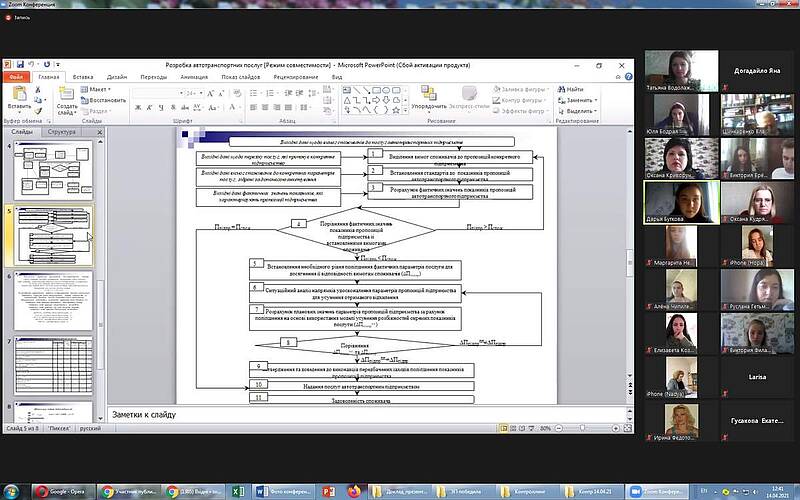The height and width of the screenshot is (500, 800).
Task: Expand the shapes gallery More arrow
Action: (406, 110)
